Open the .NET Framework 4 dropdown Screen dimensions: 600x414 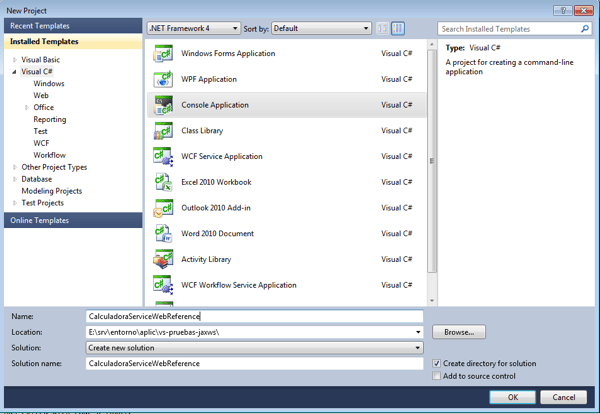coord(194,30)
